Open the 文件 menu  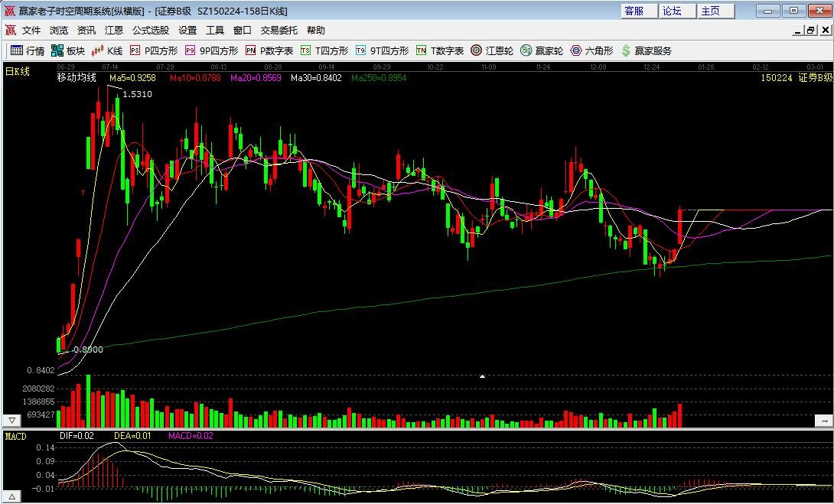pos(31,31)
